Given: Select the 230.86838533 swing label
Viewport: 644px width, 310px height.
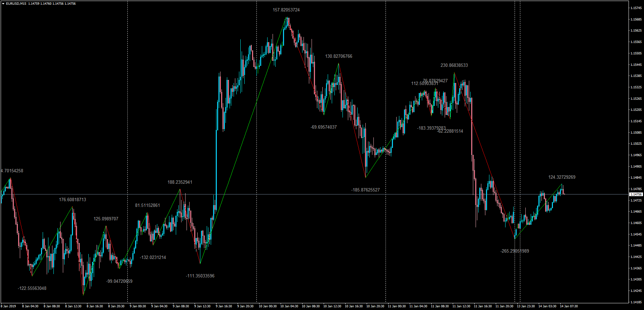Looking at the screenshot, I should tap(454, 65).
